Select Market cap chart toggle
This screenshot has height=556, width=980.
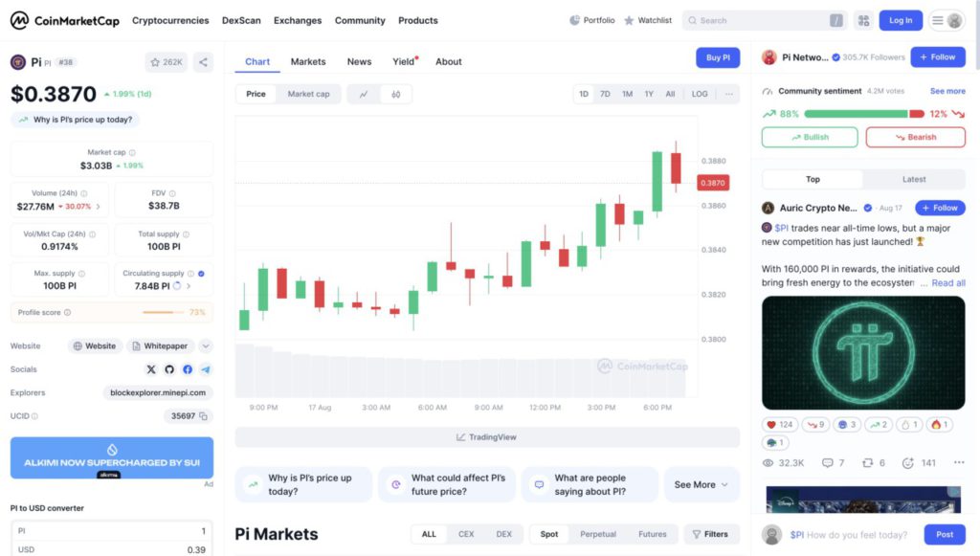[308, 94]
